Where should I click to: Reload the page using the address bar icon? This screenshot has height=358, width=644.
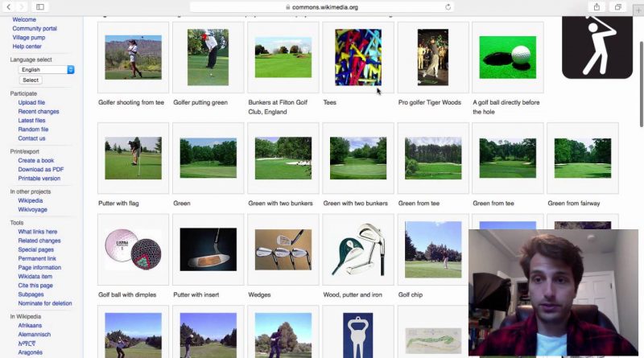448,6
